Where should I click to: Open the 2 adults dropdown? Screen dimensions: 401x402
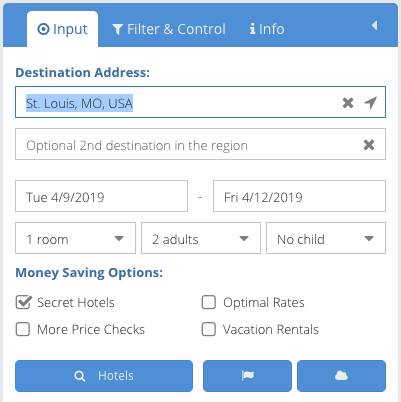201,238
